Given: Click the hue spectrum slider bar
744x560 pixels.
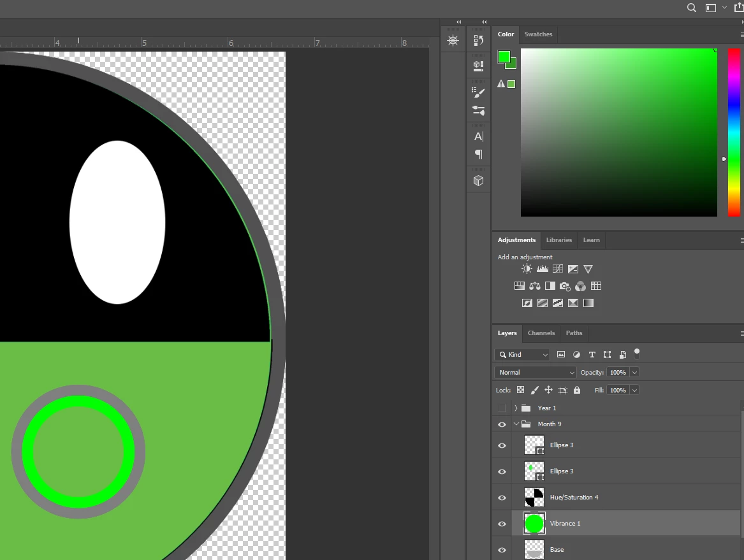Looking at the screenshot, I should 734,133.
